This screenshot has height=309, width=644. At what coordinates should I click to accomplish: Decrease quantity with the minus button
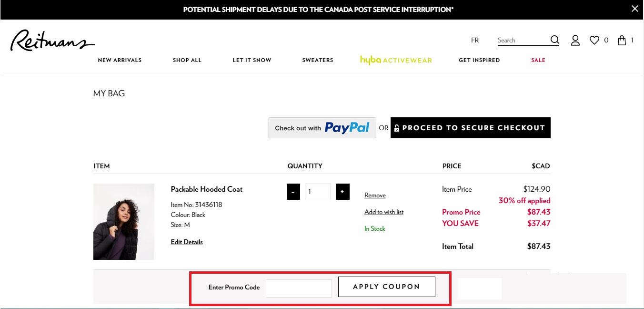[293, 192]
